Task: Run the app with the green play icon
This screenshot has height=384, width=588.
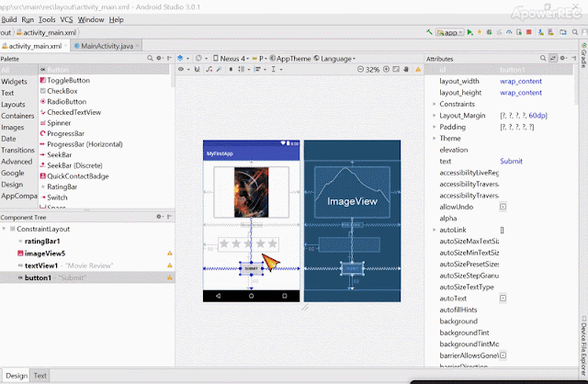Action: [469, 32]
